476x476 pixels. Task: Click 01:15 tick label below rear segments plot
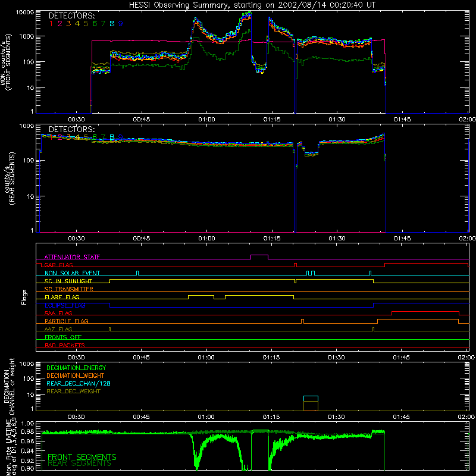(272, 239)
